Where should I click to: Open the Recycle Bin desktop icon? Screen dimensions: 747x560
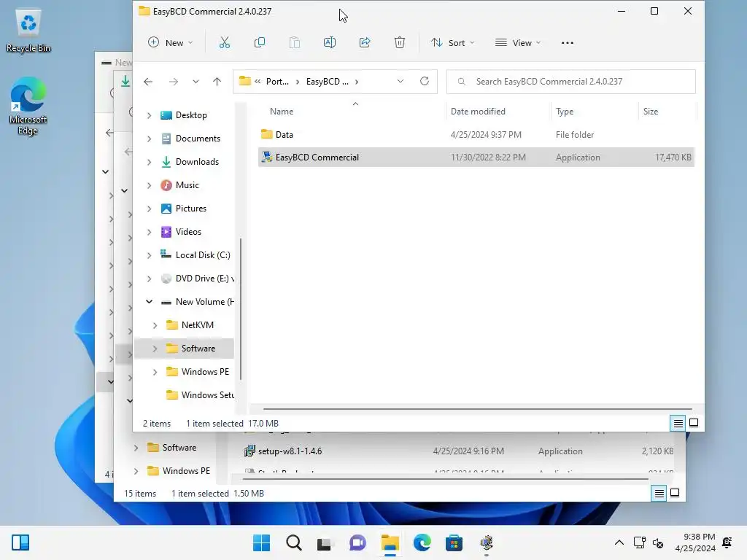click(28, 31)
